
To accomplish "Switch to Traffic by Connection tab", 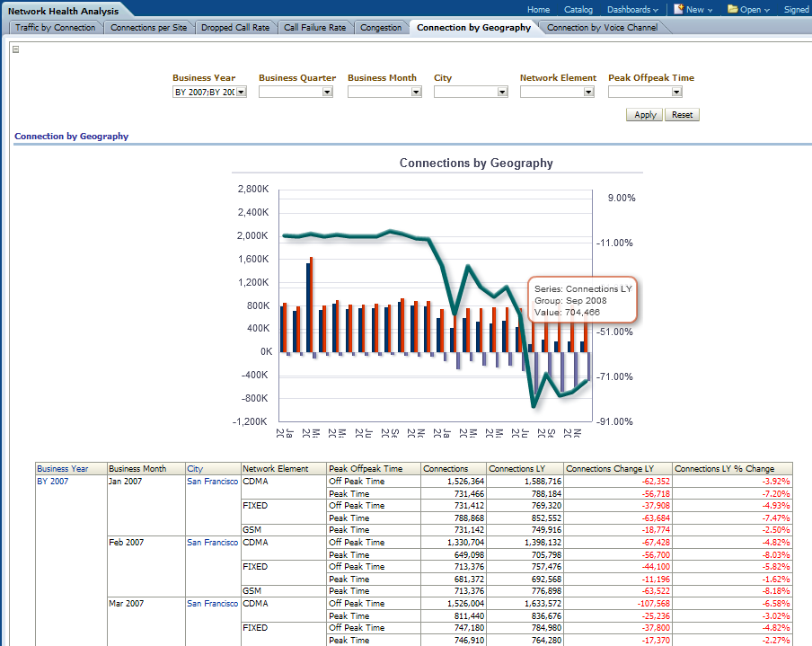I will click(55, 28).
